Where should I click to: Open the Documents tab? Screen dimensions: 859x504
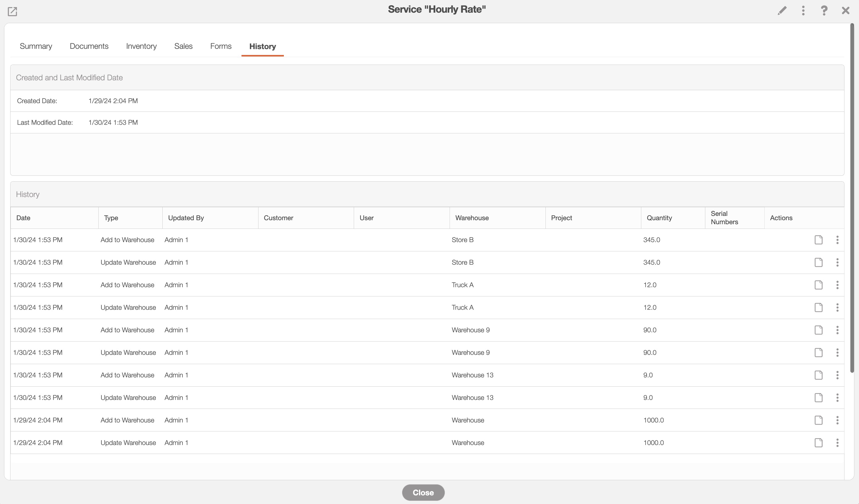click(89, 46)
